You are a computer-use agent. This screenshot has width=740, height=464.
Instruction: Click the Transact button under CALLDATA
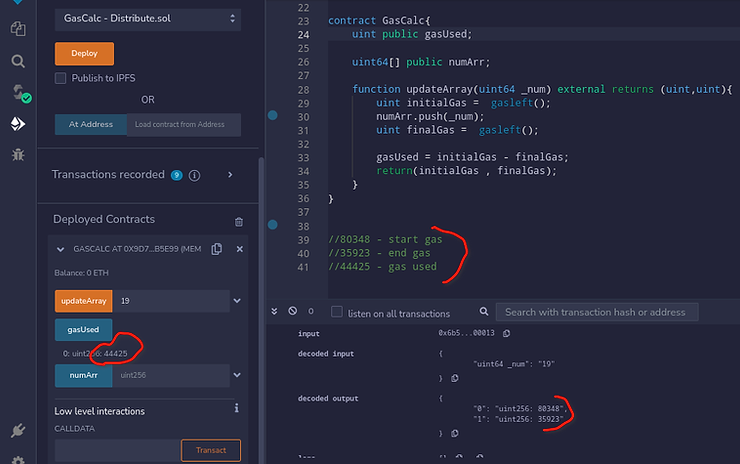point(210,450)
